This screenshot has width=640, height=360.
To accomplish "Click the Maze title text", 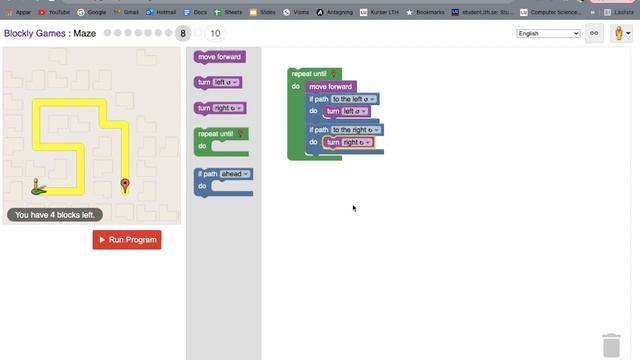I will pyautogui.click(x=84, y=33).
